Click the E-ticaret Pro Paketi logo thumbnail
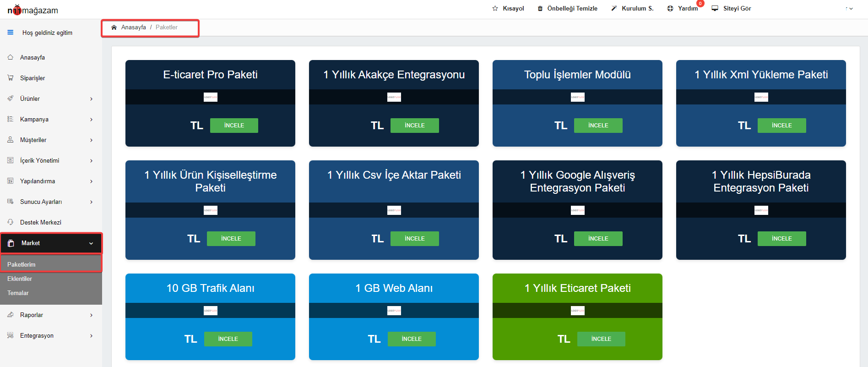 coord(211,97)
